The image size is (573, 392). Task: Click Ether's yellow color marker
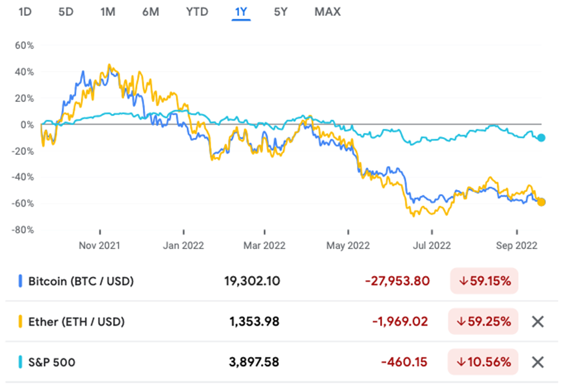tap(21, 322)
